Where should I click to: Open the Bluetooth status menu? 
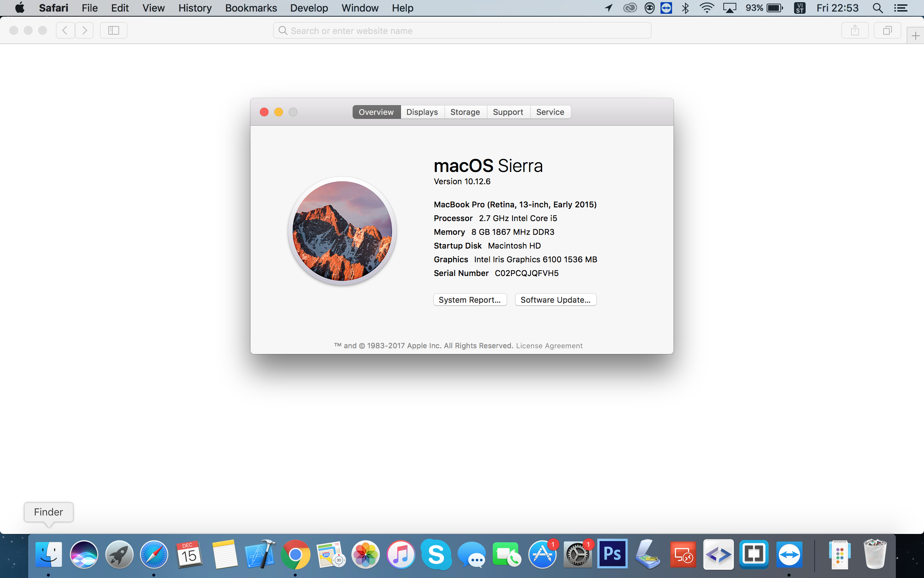[x=685, y=8]
